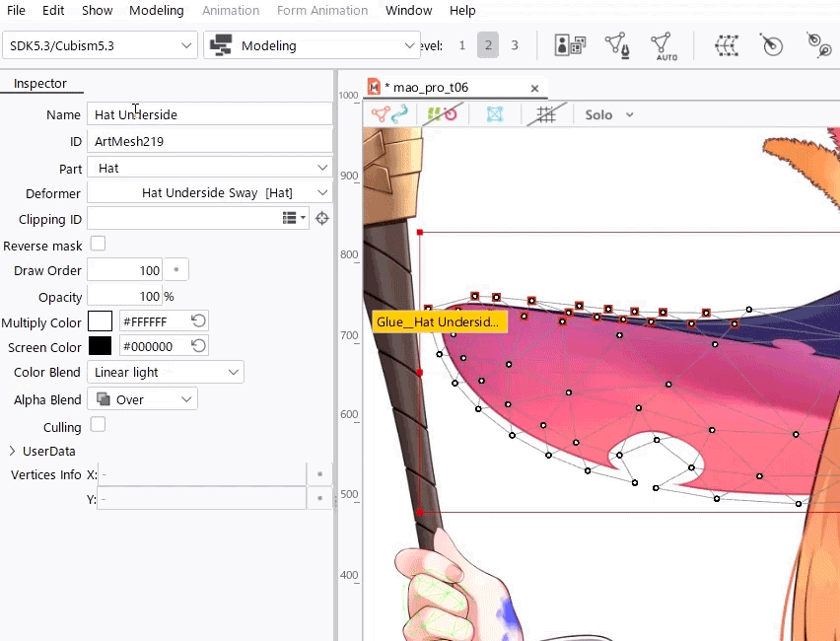Image resolution: width=840 pixels, height=641 pixels.
Task: Click the Draw Order keyframe dot button
Action: point(175,269)
